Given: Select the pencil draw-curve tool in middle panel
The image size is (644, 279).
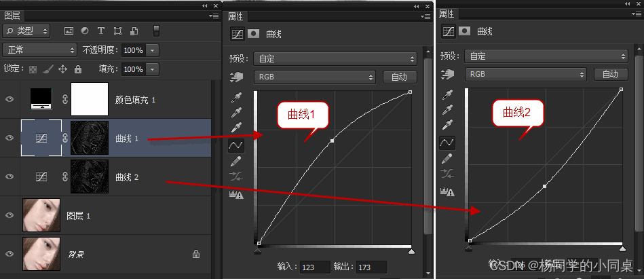Looking at the screenshot, I should (236, 161).
